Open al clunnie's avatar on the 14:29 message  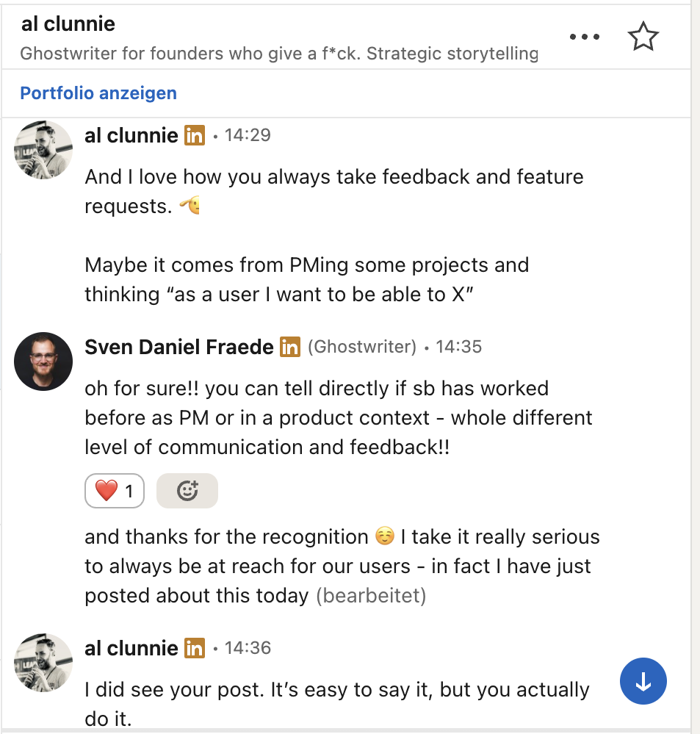coord(43,150)
